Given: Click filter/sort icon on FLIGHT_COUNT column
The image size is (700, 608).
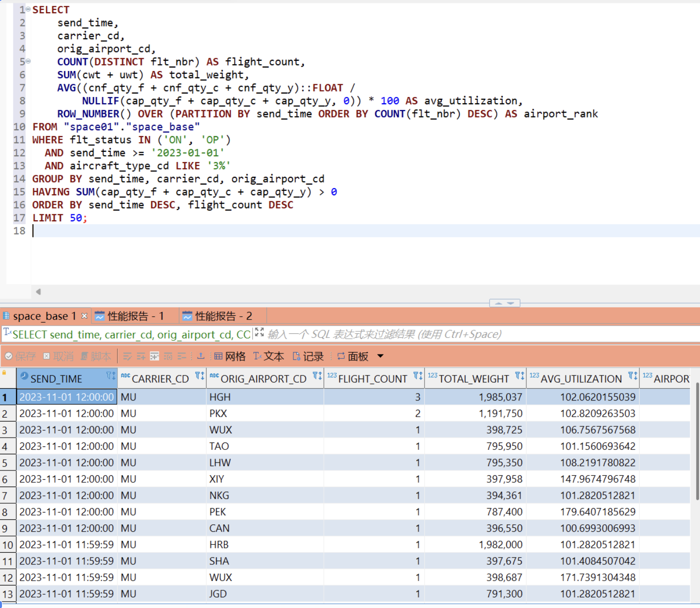Looking at the screenshot, I should click(418, 376).
